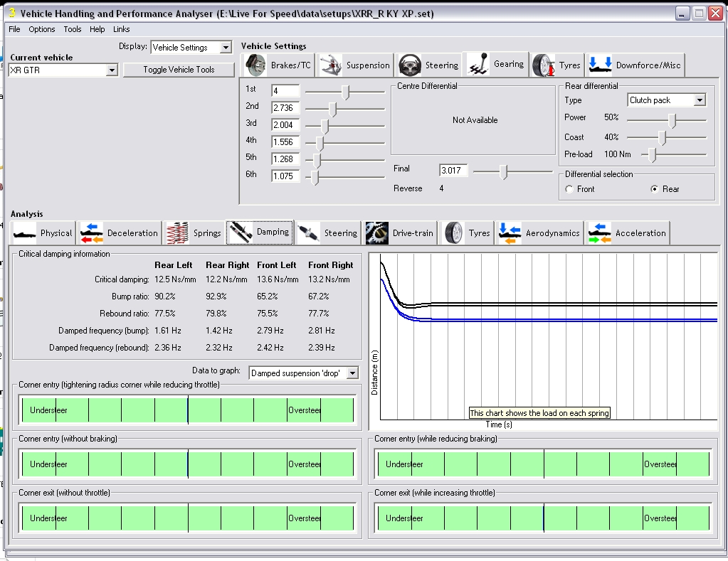Click the 4th gear ratio slider handle
Viewport: 728px width, 561px height.
coord(320,144)
